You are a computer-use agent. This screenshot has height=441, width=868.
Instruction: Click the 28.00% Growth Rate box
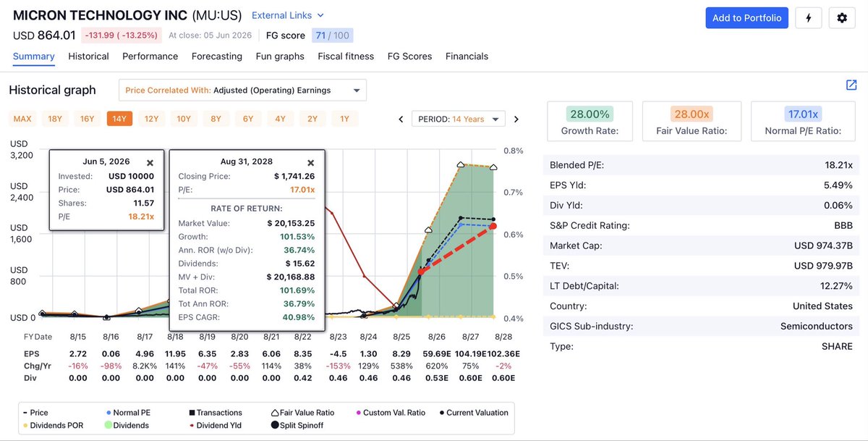[590, 122]
